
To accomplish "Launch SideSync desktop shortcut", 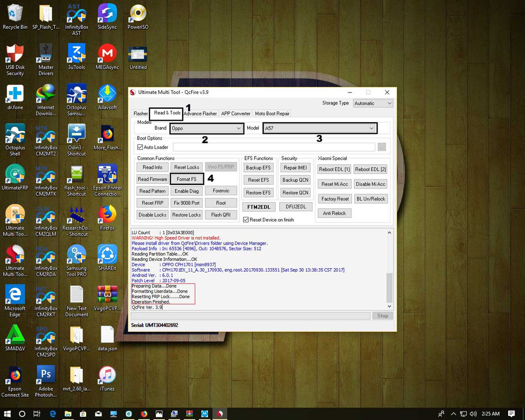I will tap(107, 17).
